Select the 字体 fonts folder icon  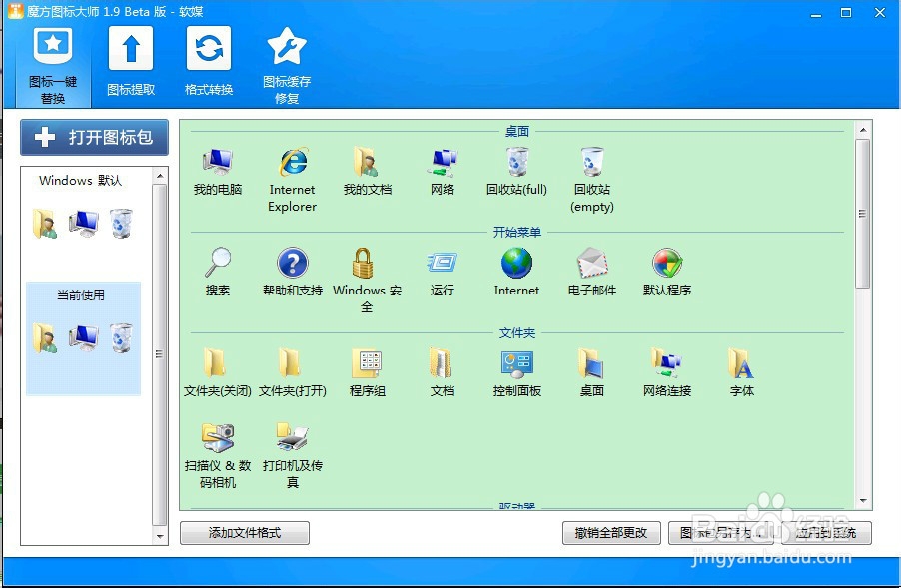coord(740,364)
